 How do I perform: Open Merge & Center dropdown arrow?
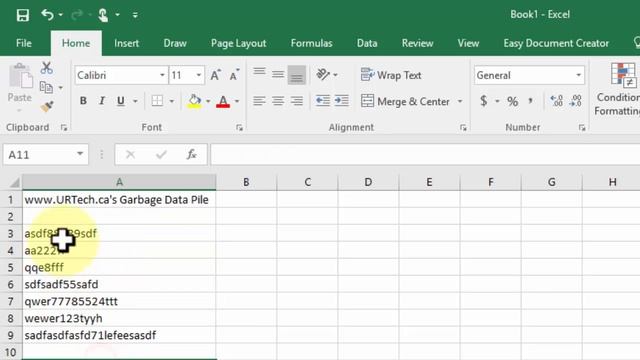(460, 101)
